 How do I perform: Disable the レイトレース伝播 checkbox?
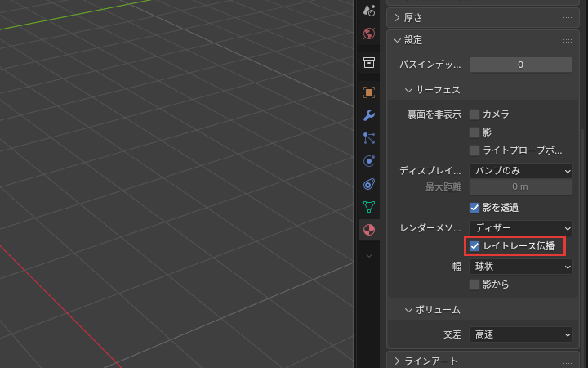click(x=474, y=246)
